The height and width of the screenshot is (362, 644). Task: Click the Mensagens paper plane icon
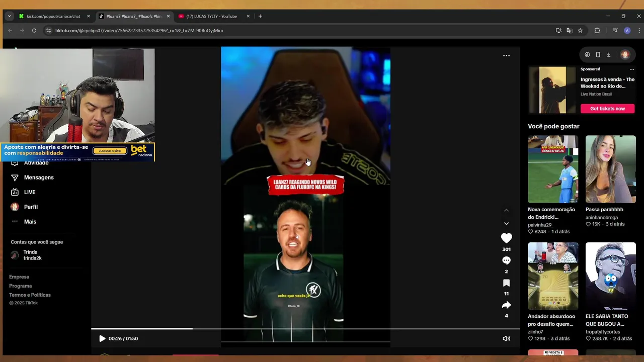coord(15,177)
